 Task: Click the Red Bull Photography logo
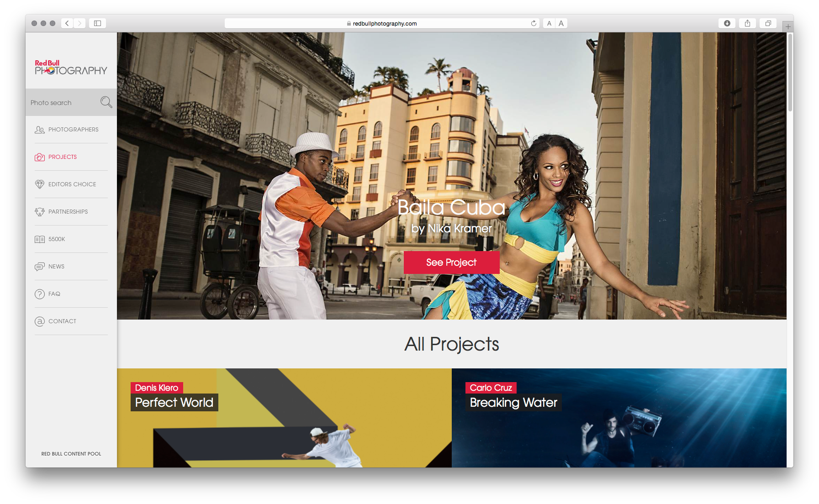[x=71, y=67]
